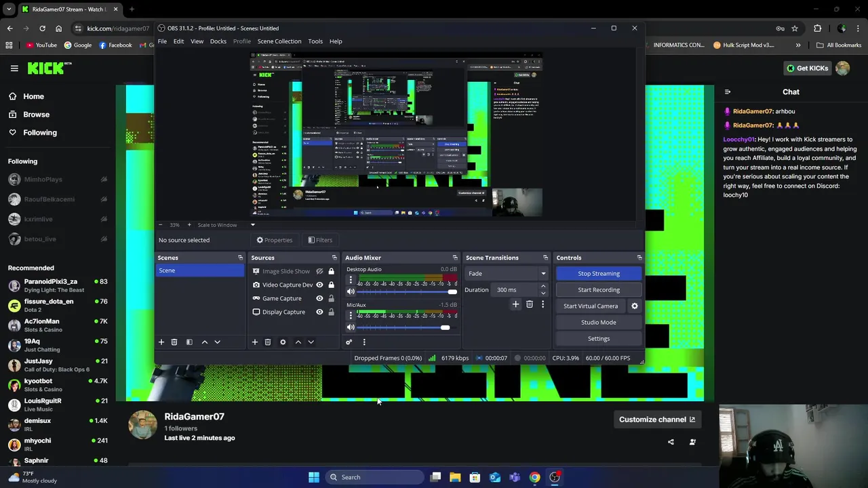Open OBS Tools menu
The height and width of the screenshot is (488, 868).
(315, 41)
